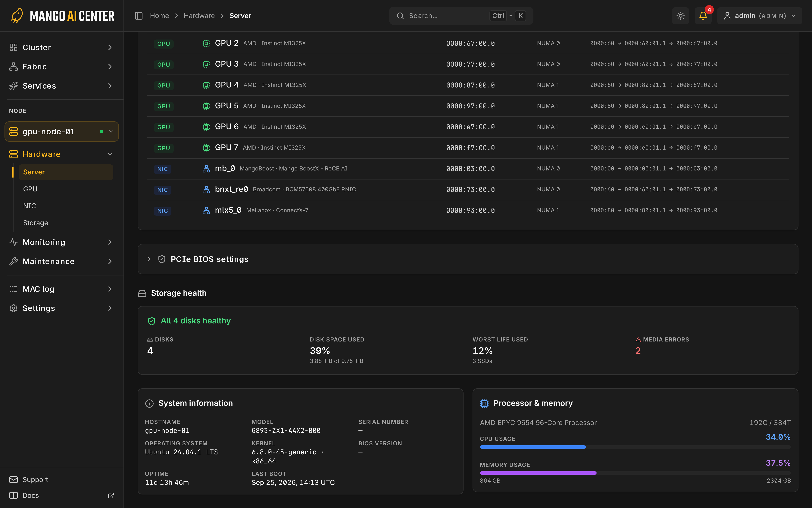Click Disk space used 39% value
Image resolution: width=812 pixels, height=508 pixels.
(x=320, y=351)
